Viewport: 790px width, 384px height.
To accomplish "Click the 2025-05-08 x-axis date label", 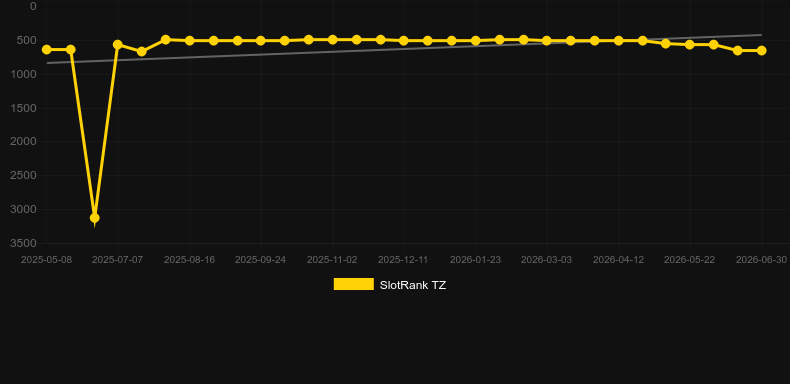I will click(46, 260).
